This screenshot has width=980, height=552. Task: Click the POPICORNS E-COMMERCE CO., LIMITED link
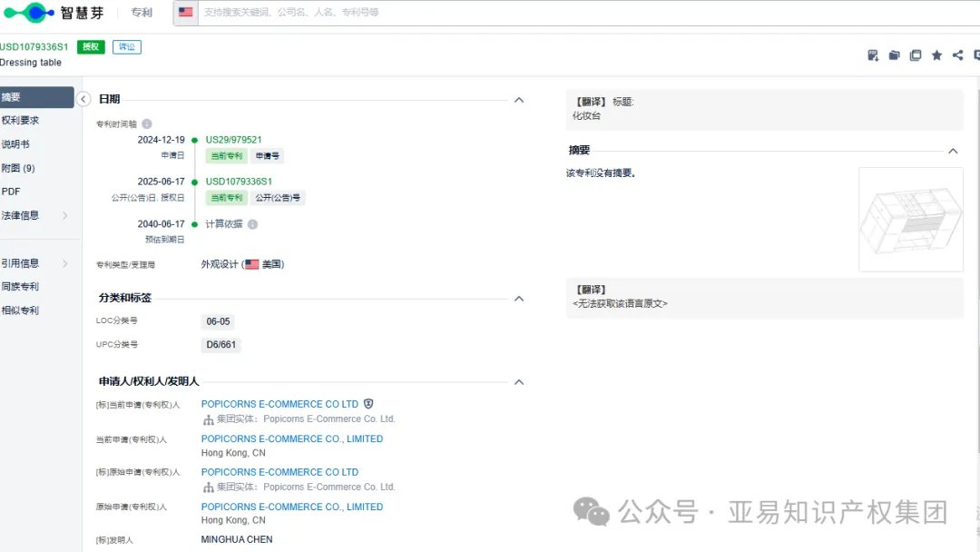[291, 439]
